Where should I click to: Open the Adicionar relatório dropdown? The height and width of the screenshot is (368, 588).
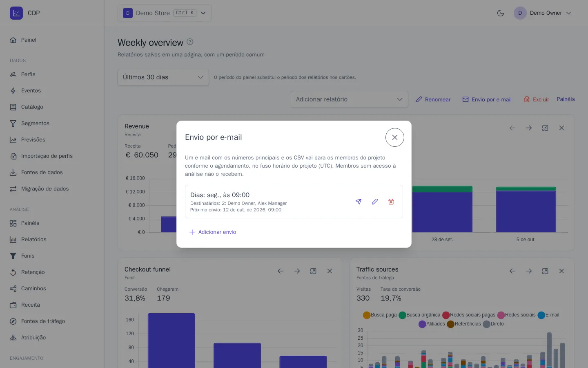pyautogui.click(x=350, y=99)
